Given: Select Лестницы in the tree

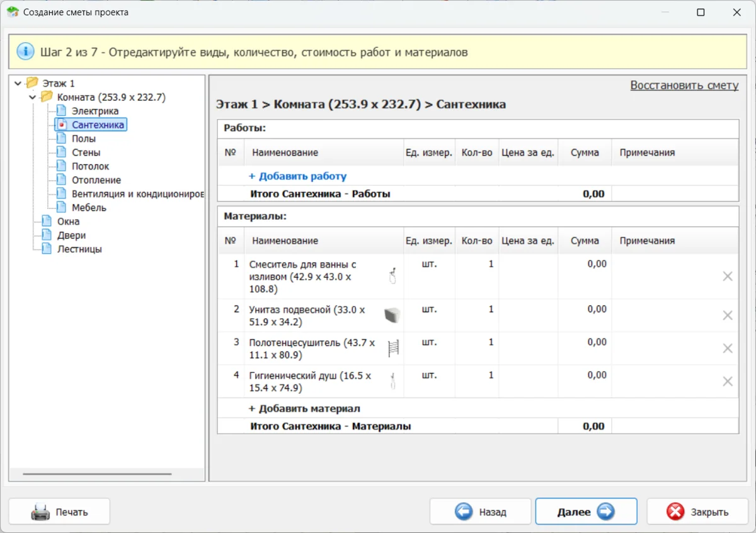Looking at the screenshot, I should 79,249.
